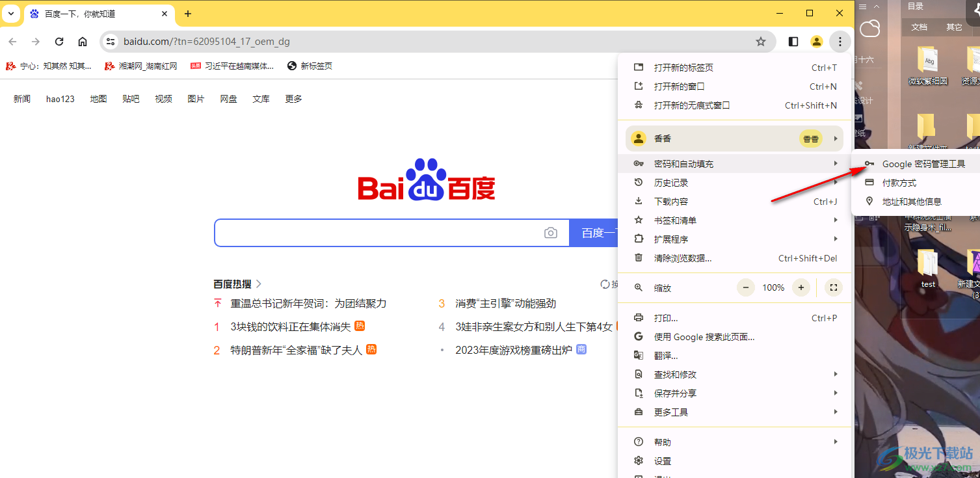Reload the Baidu page
The height and width of the screenshot is (478, 980).
(59, 42)
